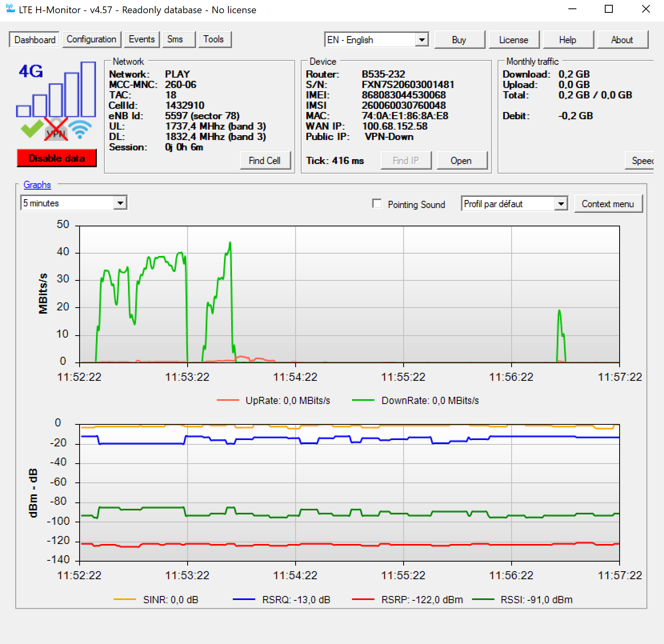Image resolution: width=664 pixels, height=644 pixels.
Task: Open the EN - English language dropdown
Action: [376, 40]
